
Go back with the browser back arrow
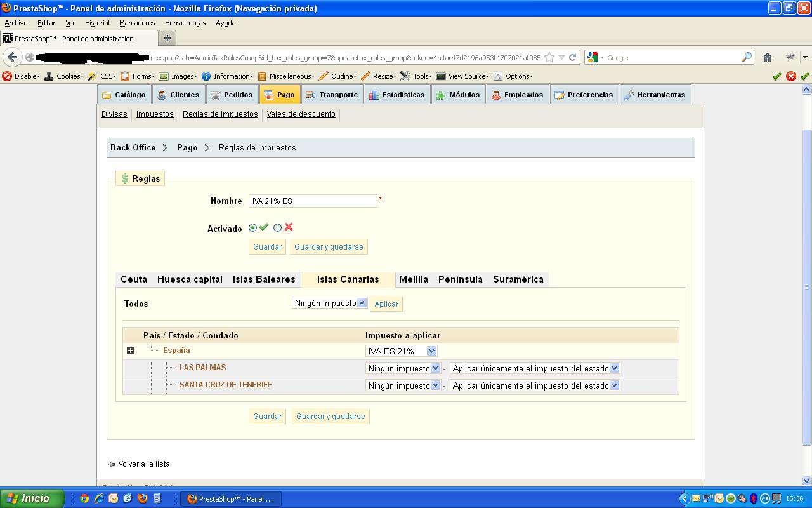13,57
